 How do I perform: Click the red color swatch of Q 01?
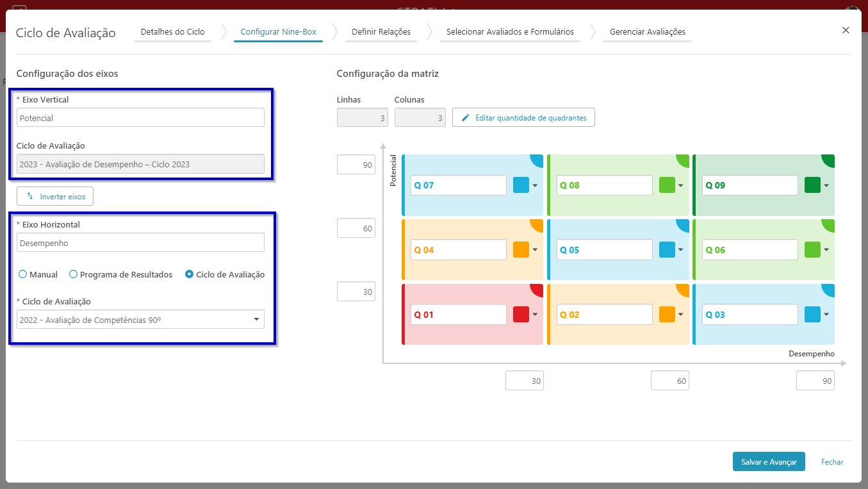[521, 315]
